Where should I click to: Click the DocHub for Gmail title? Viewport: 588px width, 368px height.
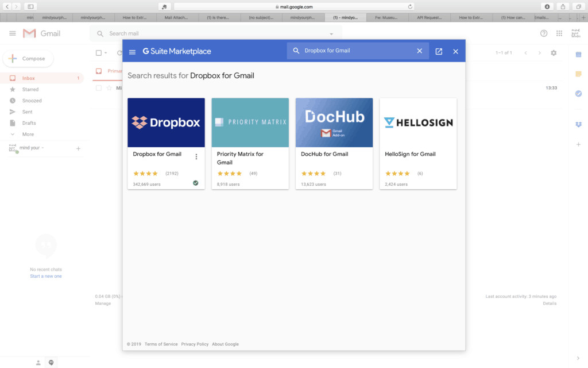324,154
